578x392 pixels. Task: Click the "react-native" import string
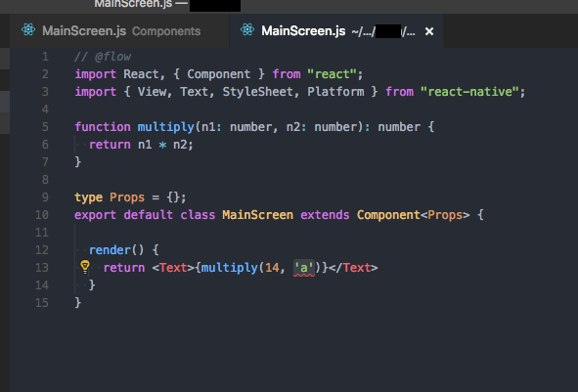pos(469,91)
